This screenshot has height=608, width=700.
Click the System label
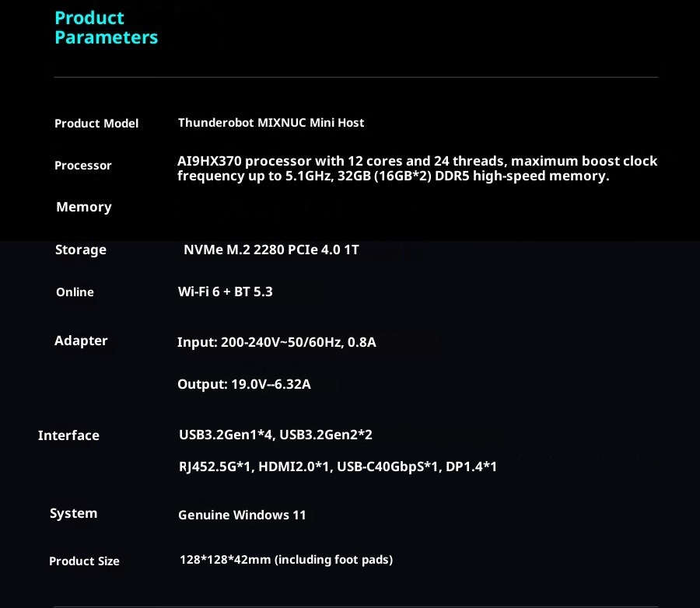tap(73, 513)
